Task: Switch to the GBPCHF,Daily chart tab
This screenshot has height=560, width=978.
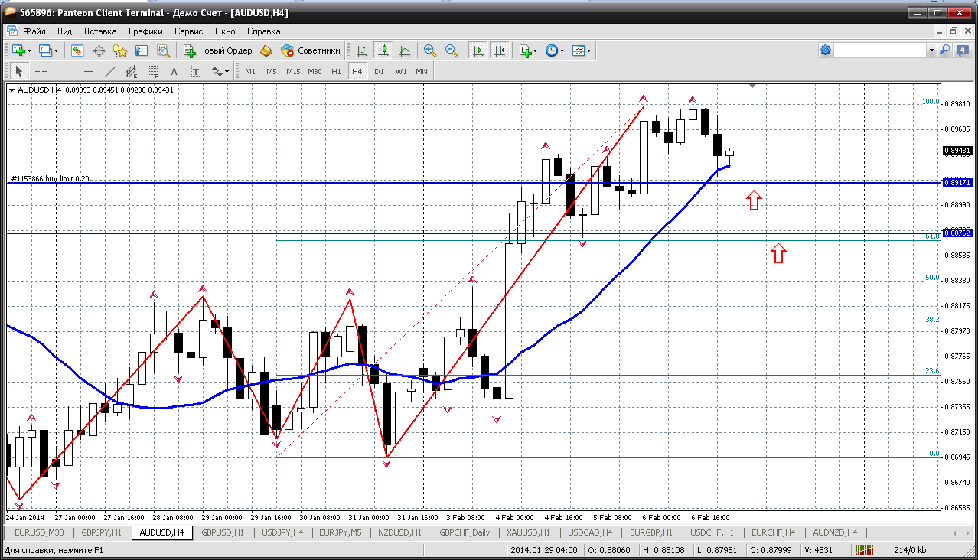Action: (x=464, y=532)
